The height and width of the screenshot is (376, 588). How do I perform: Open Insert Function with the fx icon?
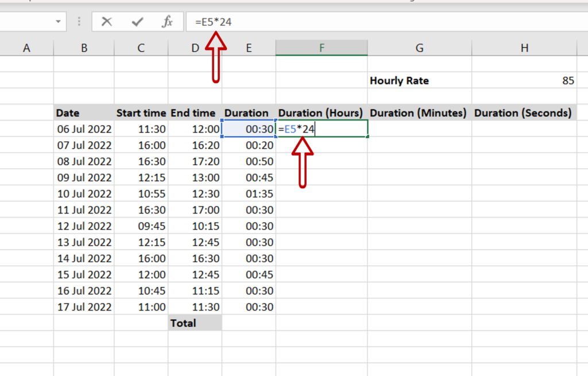167,22
